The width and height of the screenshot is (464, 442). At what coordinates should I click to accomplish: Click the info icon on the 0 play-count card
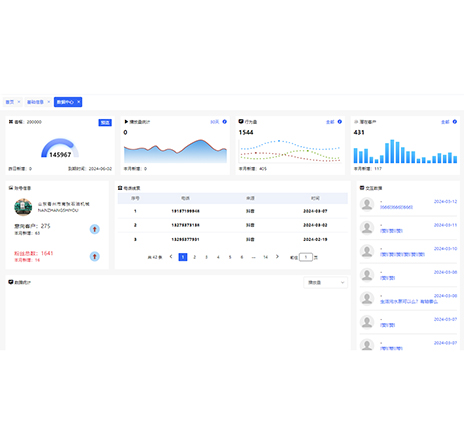(225, 122)
